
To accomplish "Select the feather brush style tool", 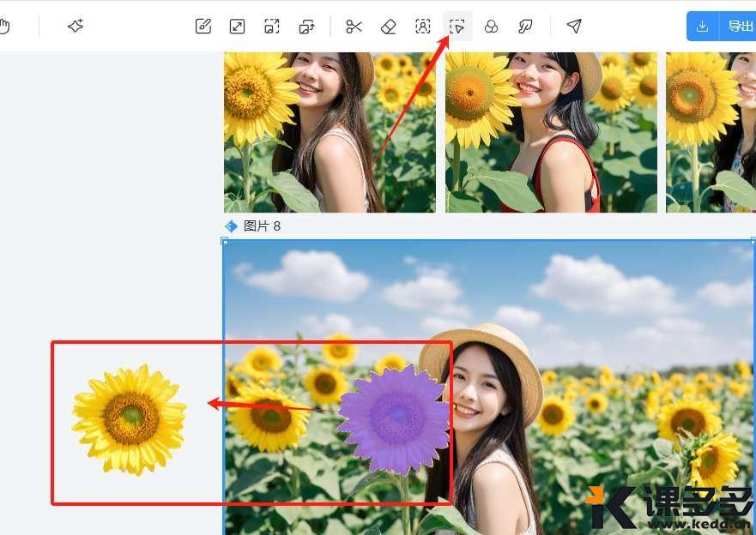I will pyautogui.click(x=526, y=27).
